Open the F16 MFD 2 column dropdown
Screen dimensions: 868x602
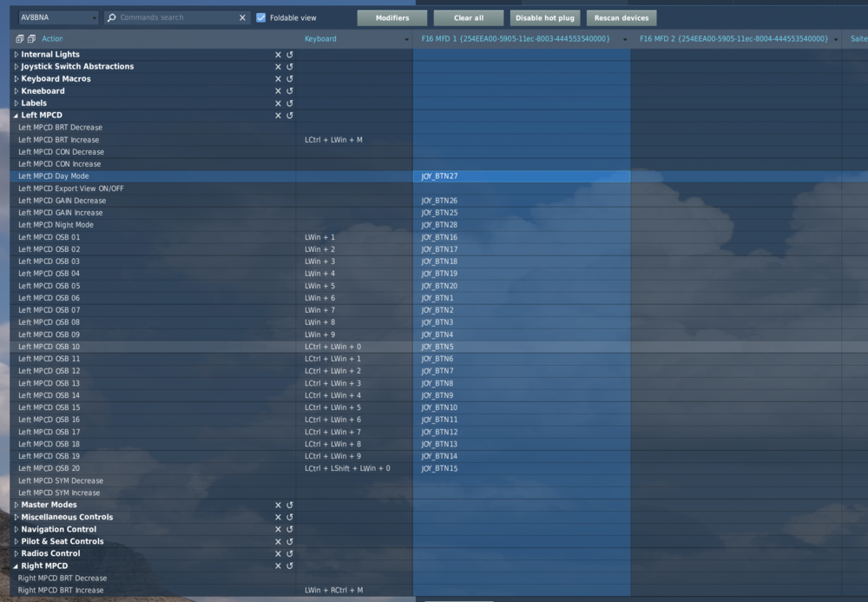pyautogui.click(x=836, y=39)
